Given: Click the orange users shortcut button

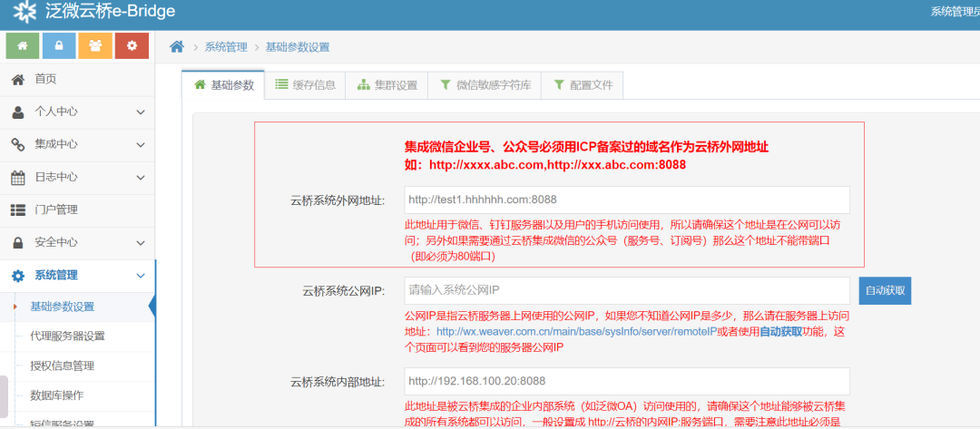Looking at the screenshot, I should 95,45.
